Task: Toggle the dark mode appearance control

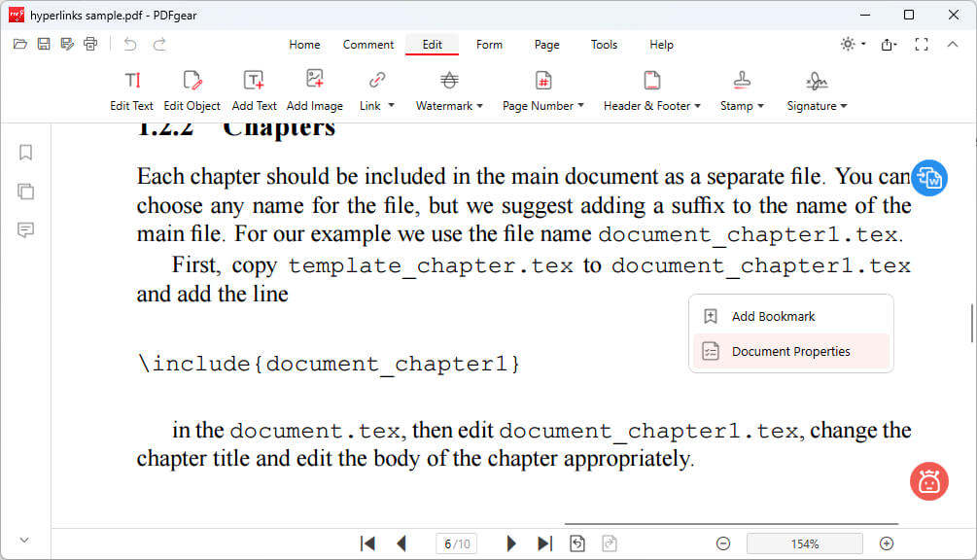Action: click(x=846, y=44)
